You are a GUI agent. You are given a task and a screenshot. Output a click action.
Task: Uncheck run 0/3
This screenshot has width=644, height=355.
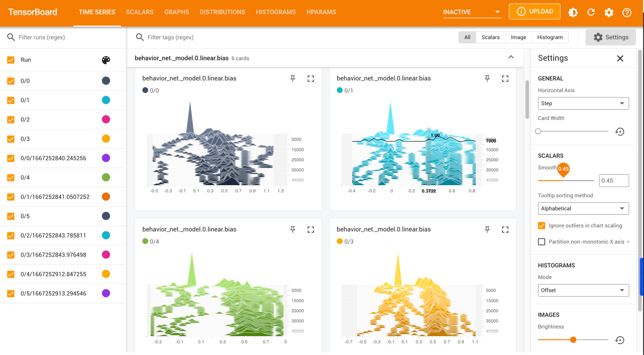(11, 139)
